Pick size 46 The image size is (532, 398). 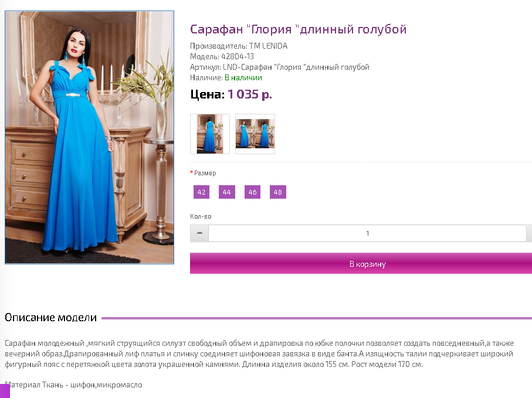pyautogui.click(x=252, y=192)
